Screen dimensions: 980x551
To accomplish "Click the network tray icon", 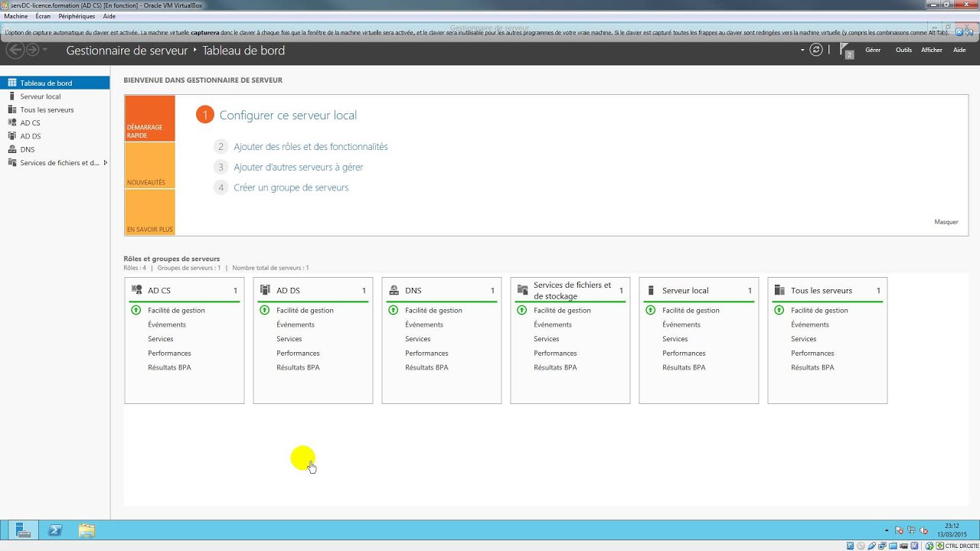I will click(x=912, y=530).
